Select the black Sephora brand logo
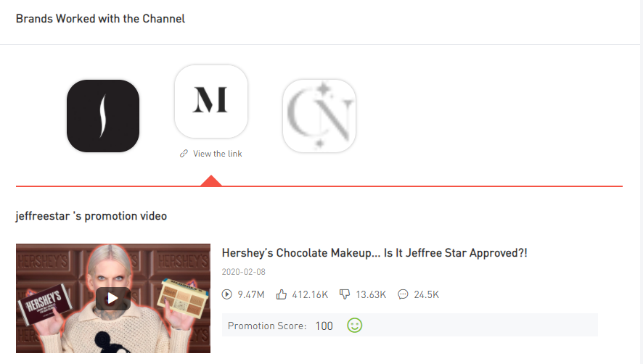Viewport: 643px width, 364px height. [x=103, y=116]
